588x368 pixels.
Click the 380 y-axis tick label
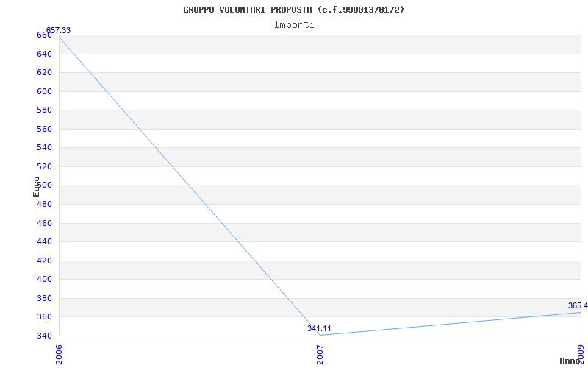[44, 299]
